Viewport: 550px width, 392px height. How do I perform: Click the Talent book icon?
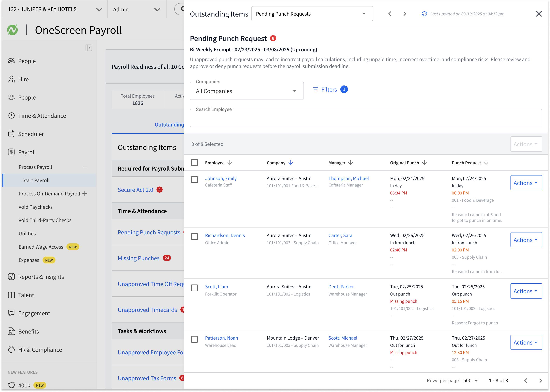coord(11,295)
